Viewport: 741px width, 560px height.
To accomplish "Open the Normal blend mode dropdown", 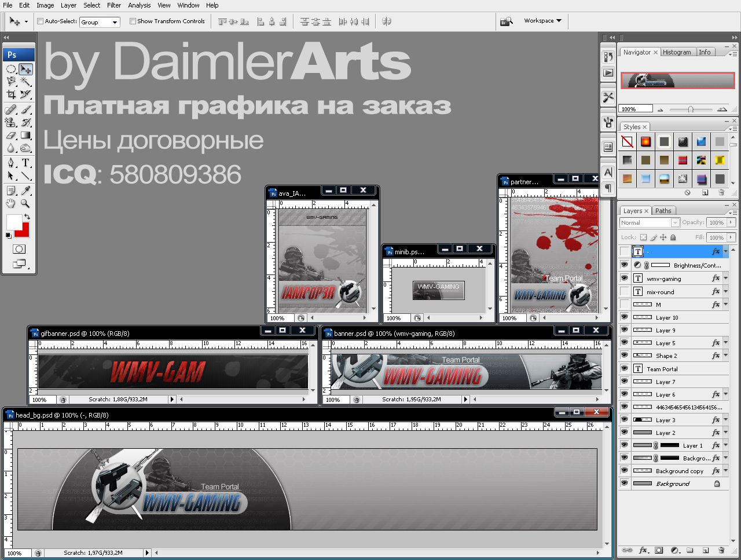I will [x=650, y=222].
